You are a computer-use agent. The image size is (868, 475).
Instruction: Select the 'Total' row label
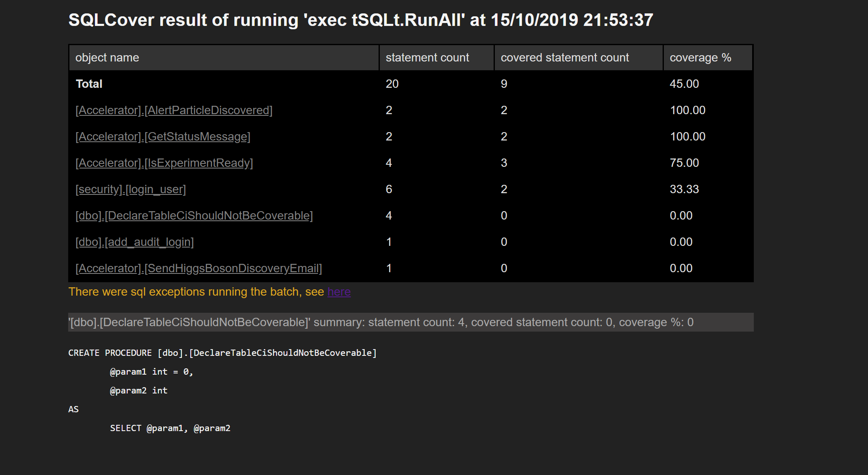pyautogui.click(x=89, y=84)
